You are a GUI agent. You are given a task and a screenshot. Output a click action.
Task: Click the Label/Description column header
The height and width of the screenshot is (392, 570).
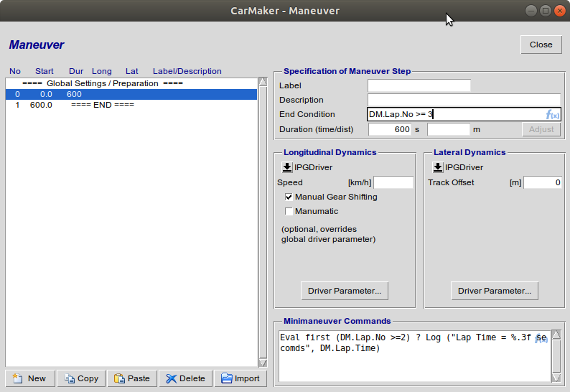(x=187, y=71)
